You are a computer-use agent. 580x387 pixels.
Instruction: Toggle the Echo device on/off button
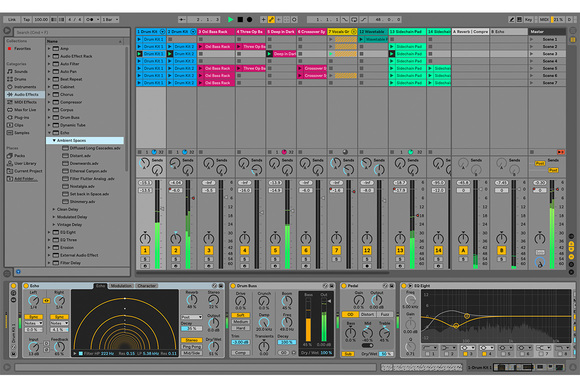tap(26, 286)
